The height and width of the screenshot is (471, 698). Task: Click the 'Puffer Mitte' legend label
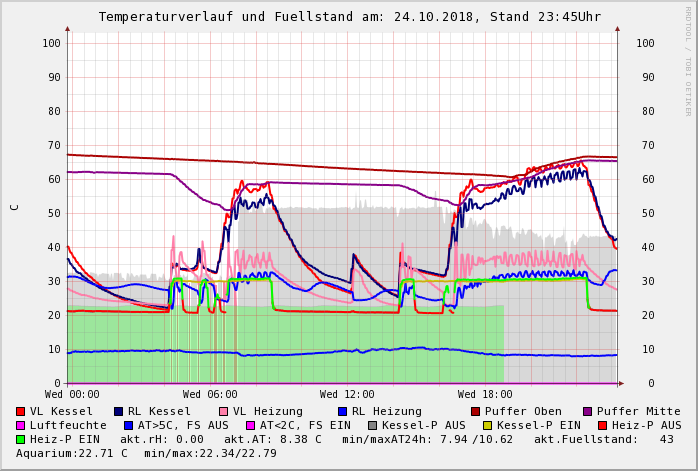point(639,411)
